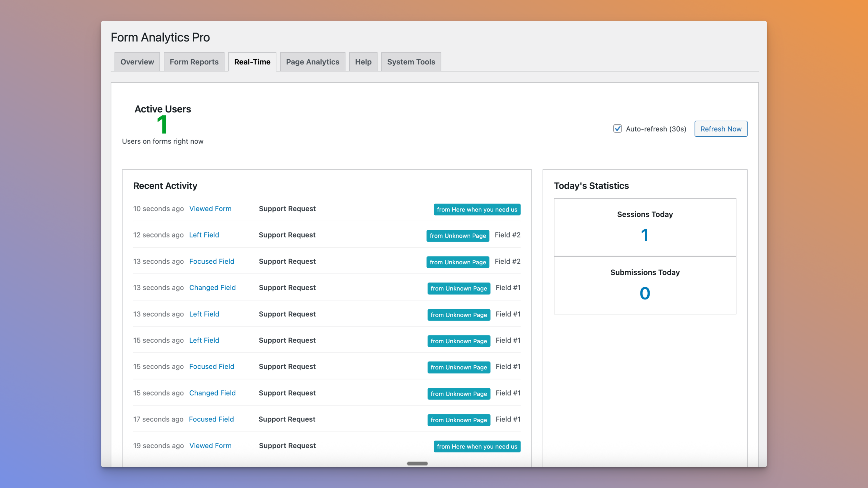
Task: Click Viewed Form in the 10 seconds ago row
Action: click(x=210, y=209)
